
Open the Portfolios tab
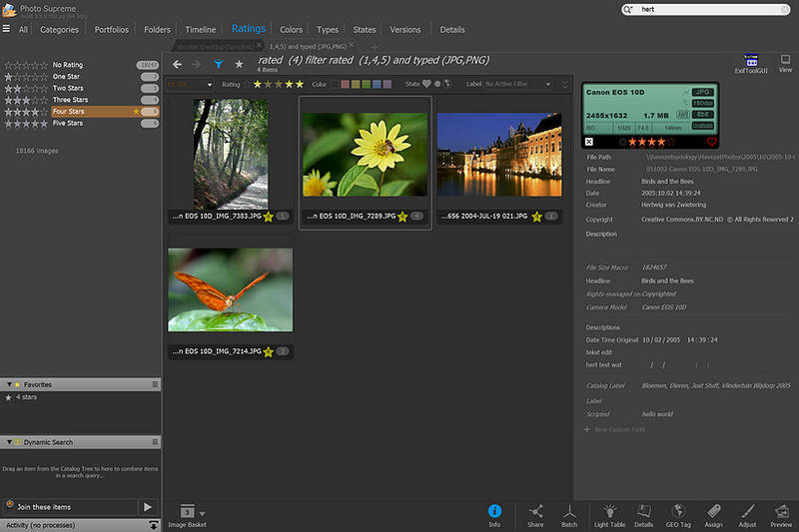point(112,30)
